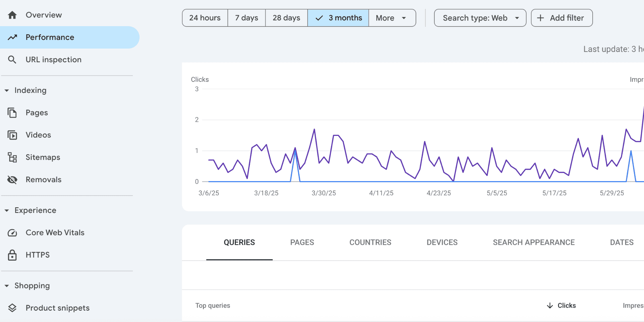Switch date range to 7 days
The image size is (644, 322).
pos(247,18)
